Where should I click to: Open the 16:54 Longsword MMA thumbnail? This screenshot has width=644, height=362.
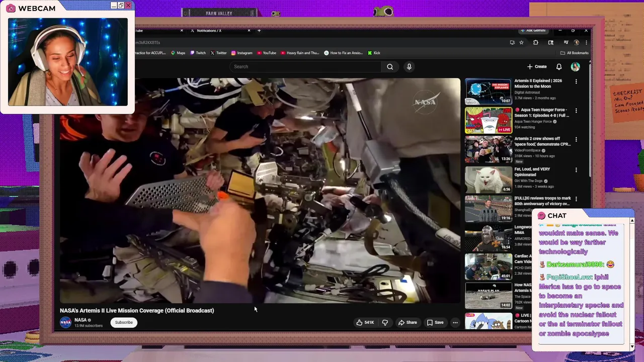click(x=488, y=237)
